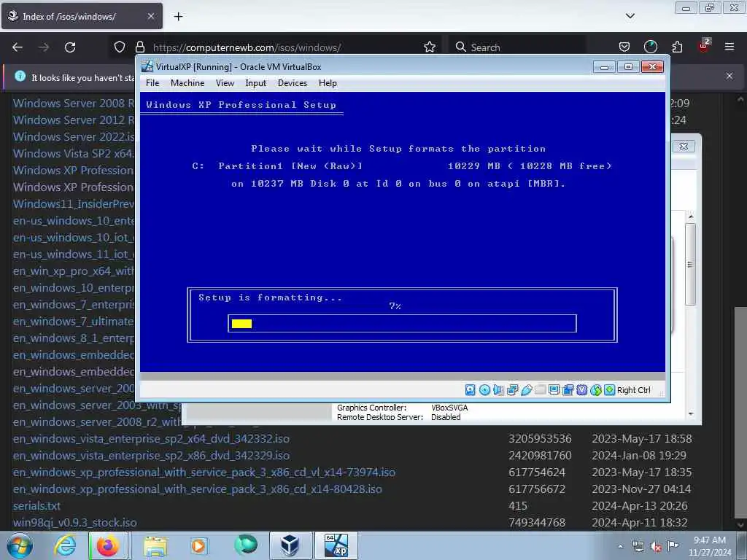Click the en_win_xp_pro_x64 link
The image size is (747, 560).
click(74, 271)
